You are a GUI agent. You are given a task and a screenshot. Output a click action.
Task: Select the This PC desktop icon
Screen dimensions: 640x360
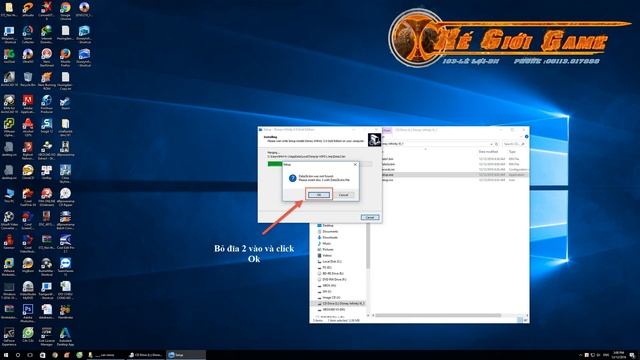[9, 195]
